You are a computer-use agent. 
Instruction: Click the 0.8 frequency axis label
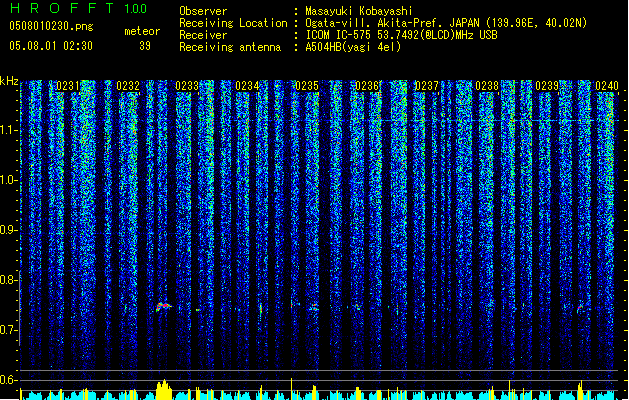(x=9, y=280)
